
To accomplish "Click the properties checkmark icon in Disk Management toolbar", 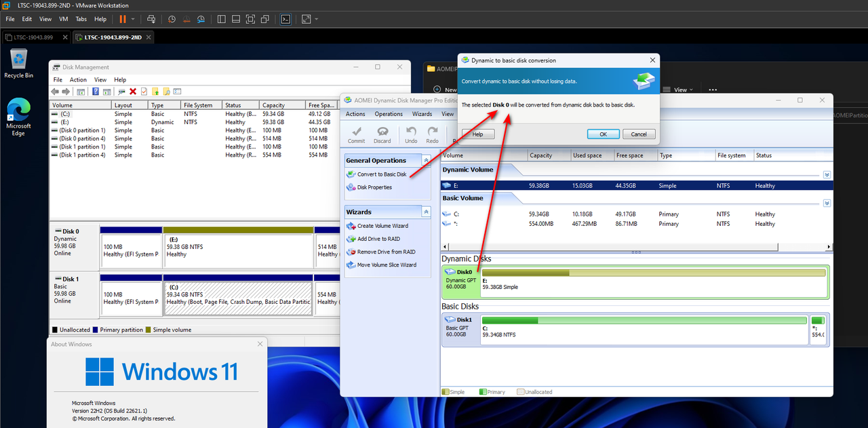I will pos(144,92).
